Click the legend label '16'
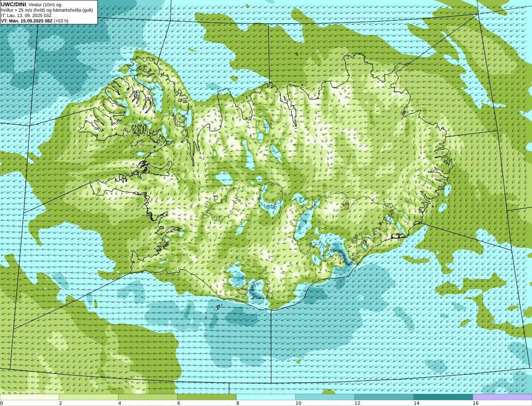 click(x=475, y=403)
